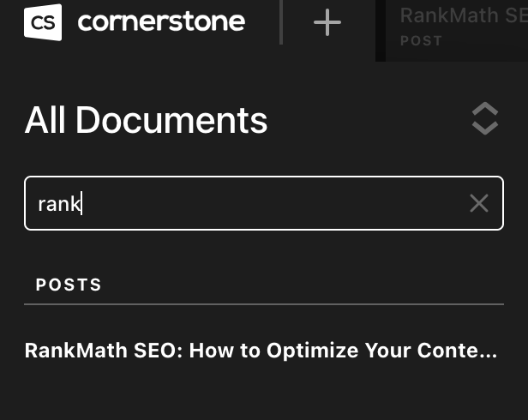Click the Cornerstone CS logo icon

click(x=43, y=21)
